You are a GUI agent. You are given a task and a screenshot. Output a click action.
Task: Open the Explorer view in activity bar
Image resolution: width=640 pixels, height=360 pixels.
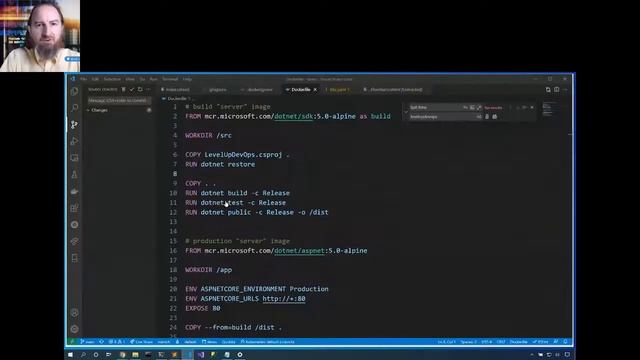tap(74, 91)
